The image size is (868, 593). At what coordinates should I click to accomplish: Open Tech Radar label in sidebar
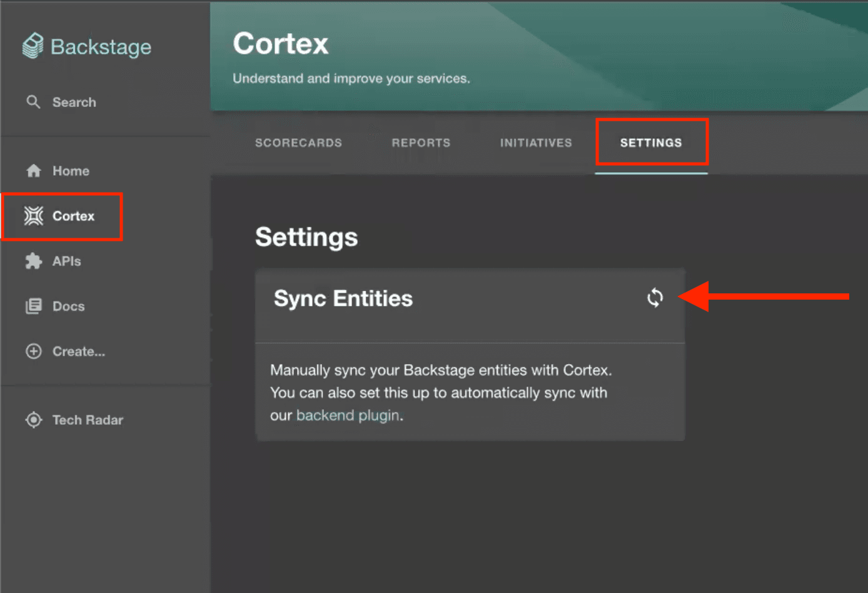tap(88, 420)
